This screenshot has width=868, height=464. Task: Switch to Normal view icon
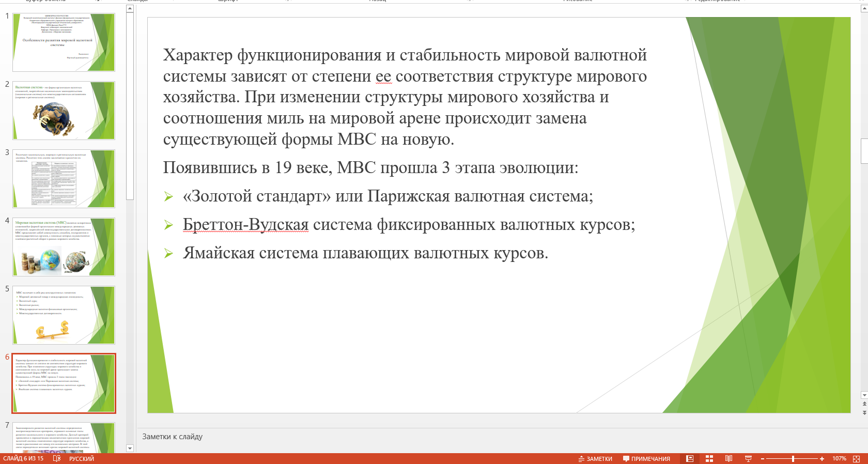(690, 458)
